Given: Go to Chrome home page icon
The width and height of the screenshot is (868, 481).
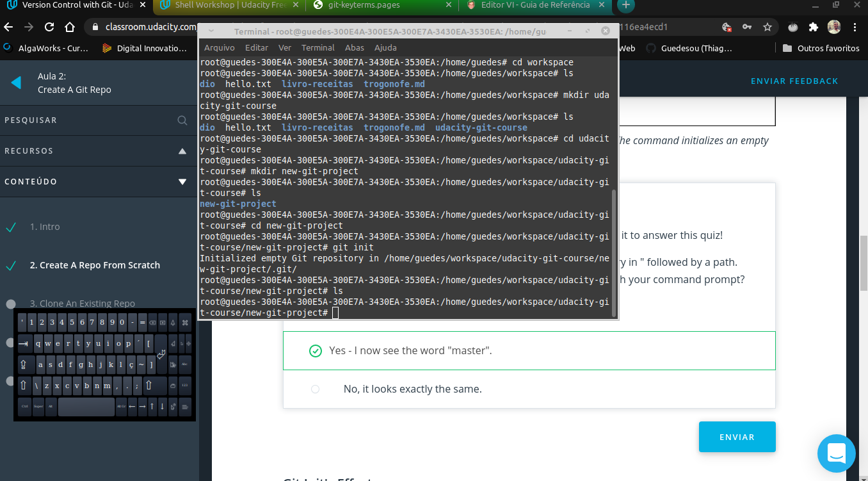Looking at the screenshot, I should (70, 28).
